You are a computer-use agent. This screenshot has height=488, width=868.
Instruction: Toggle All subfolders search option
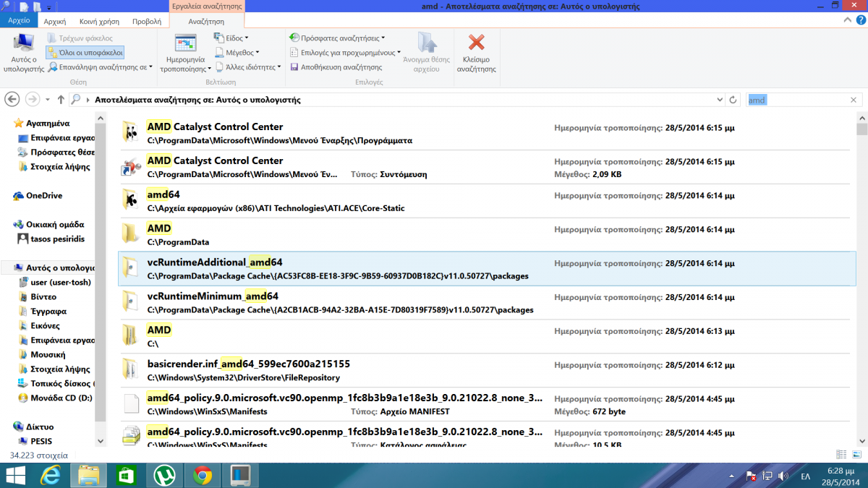point(85,53)
